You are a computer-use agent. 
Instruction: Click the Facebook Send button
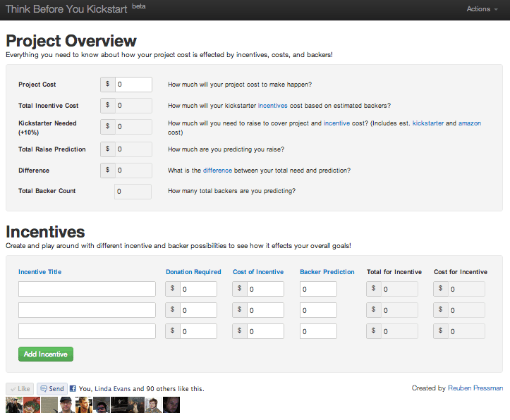point(51,388)
